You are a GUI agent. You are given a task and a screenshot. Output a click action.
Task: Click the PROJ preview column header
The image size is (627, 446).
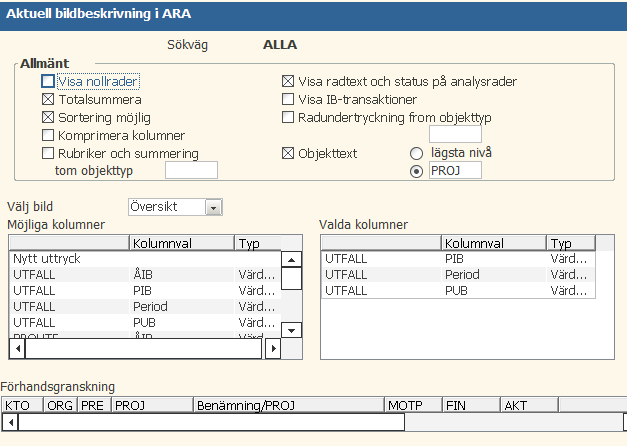pos(152,405)
